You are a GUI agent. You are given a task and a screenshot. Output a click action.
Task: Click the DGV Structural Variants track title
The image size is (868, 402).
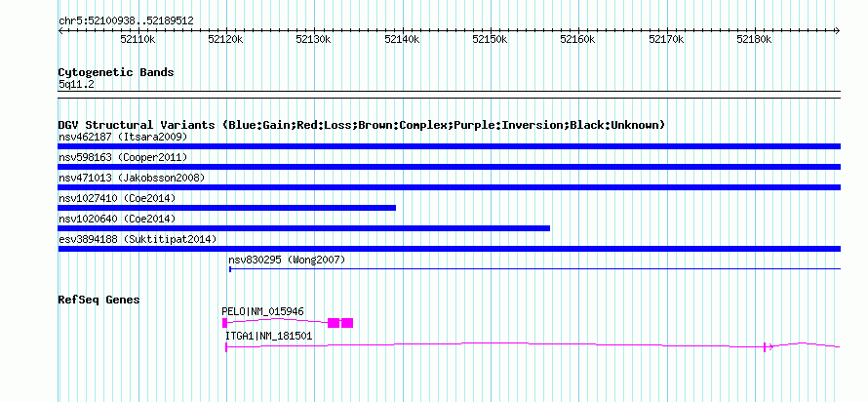pos(362,125)
